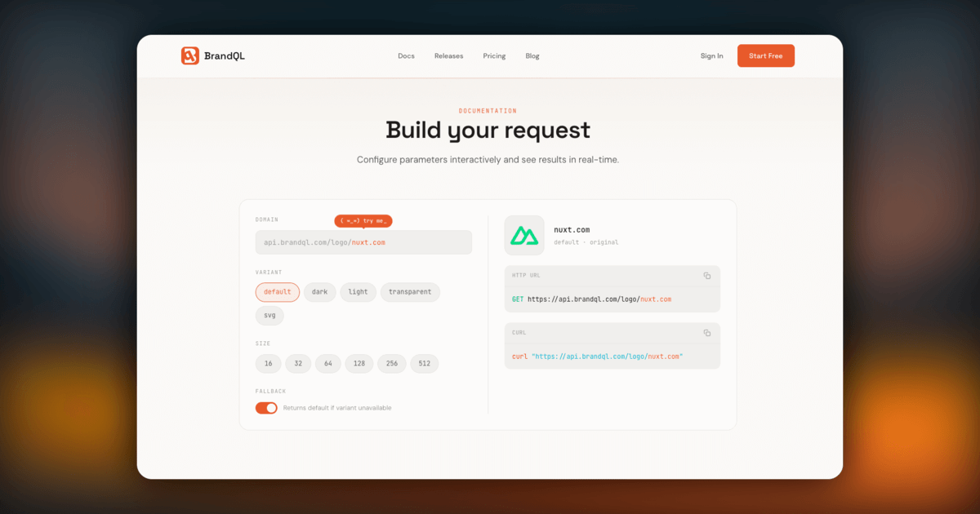This screenshot has height=514, width=980.
Task: Click the 'try me' tooltip bubble
Action: (363, 221)
